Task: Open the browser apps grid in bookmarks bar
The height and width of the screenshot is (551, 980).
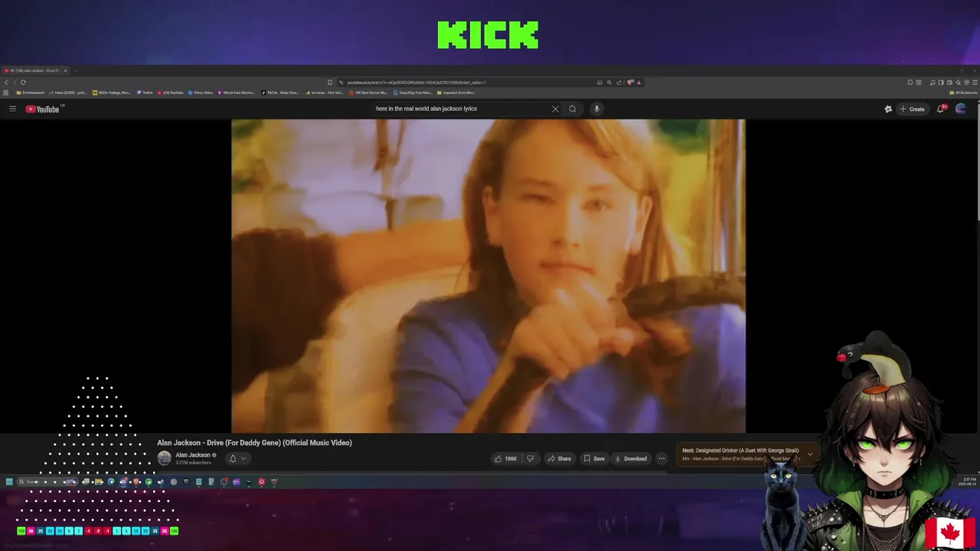Action: coord(5,93)
